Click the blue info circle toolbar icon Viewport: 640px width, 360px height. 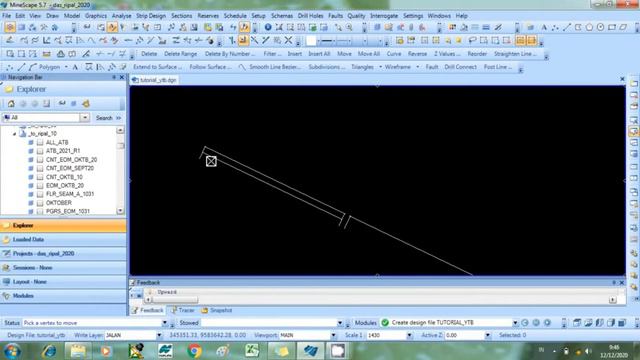268,27
